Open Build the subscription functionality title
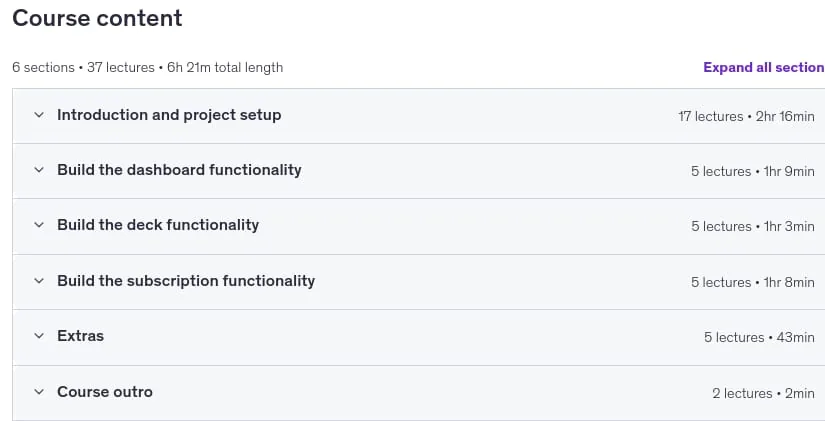 [x=186, y=281]
